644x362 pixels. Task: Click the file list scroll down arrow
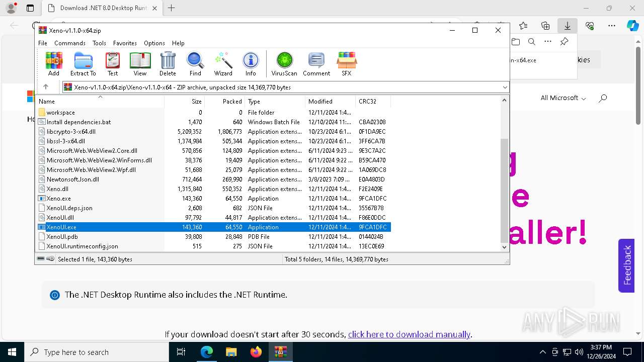click(x=504, y=247)
